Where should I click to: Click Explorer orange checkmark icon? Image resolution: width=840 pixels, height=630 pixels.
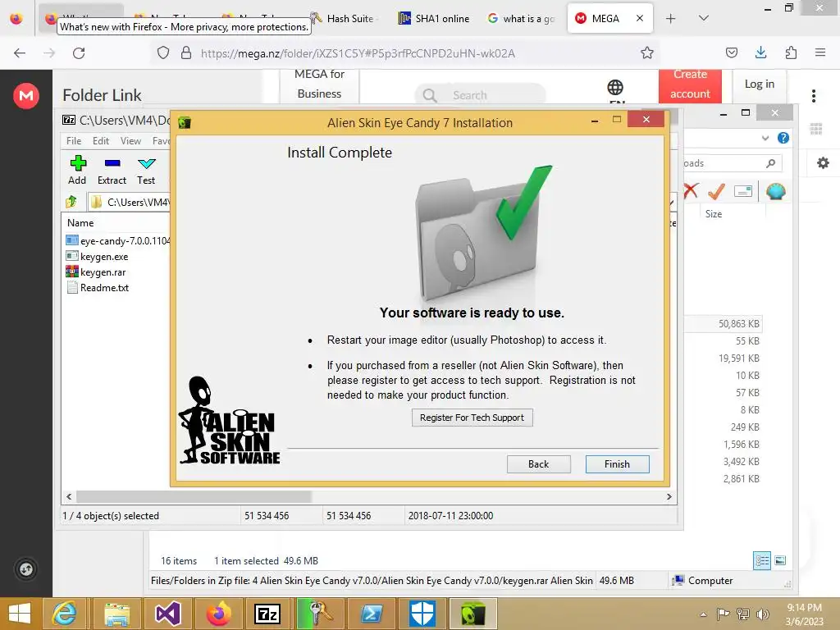(716, 190)
